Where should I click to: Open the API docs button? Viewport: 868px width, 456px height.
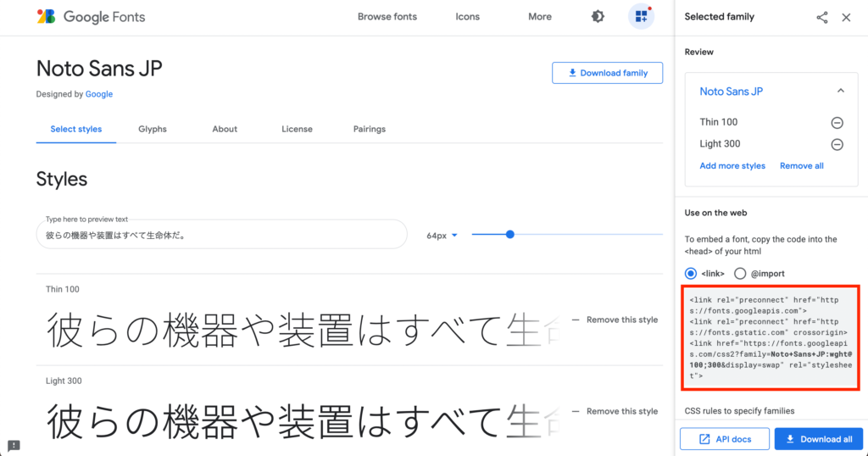coord(725,439)
